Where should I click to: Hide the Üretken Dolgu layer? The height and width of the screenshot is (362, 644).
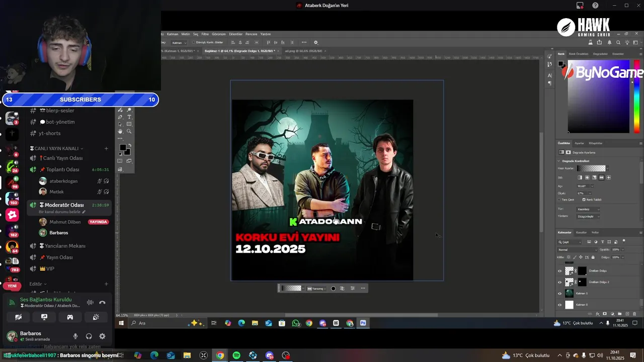(x=559, y=270)
